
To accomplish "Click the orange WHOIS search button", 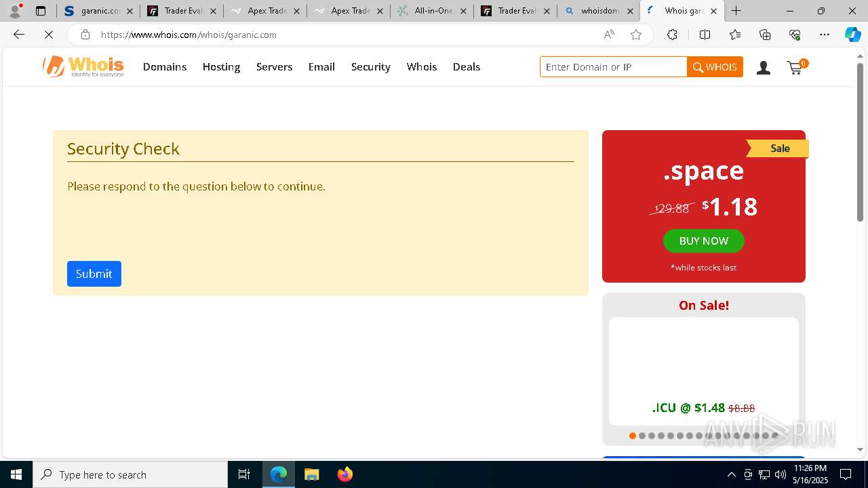I will click(x=715, y=67).
